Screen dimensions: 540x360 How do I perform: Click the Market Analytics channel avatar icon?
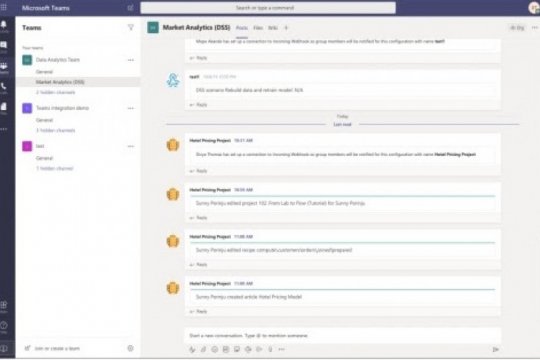point(153,28)
